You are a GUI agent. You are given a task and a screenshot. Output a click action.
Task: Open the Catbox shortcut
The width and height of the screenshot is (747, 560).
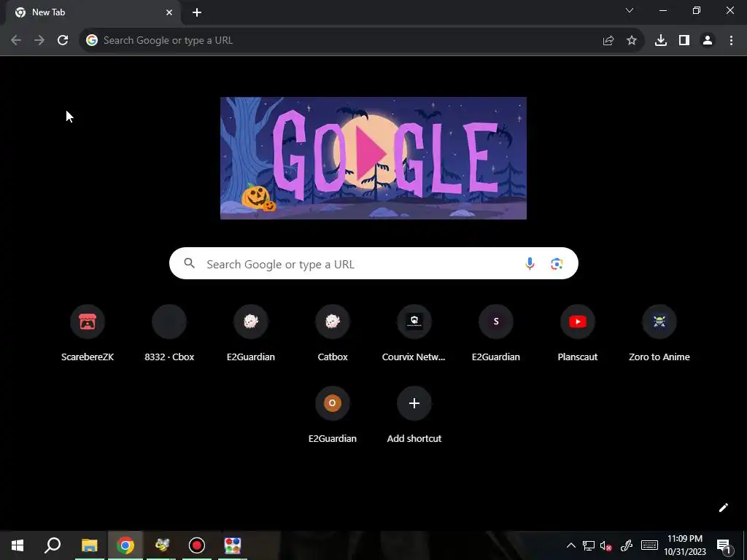(x=333, y=333)
